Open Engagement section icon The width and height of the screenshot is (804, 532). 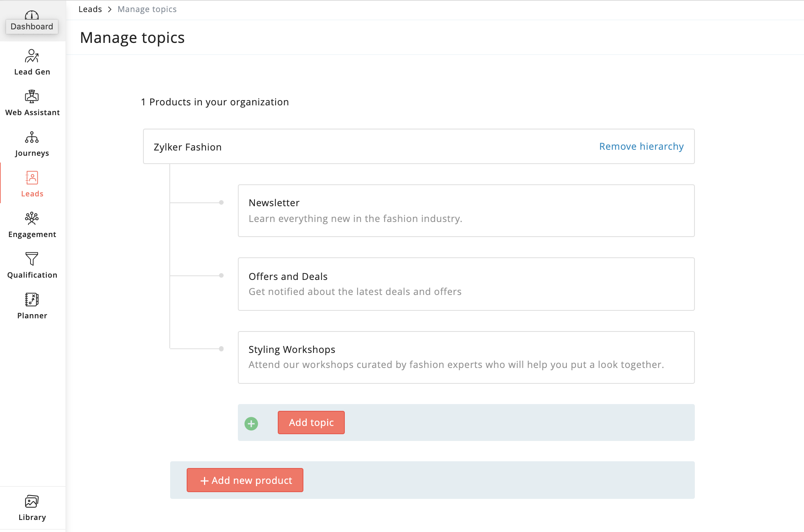click(32, 219)
